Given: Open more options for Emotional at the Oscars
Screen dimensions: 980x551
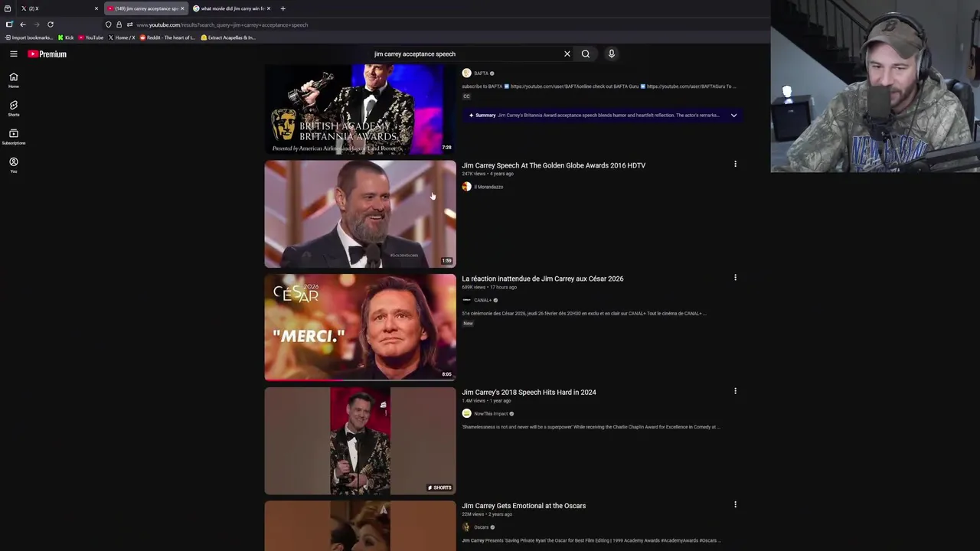Looking at the screenshot, I should (735, 504).
